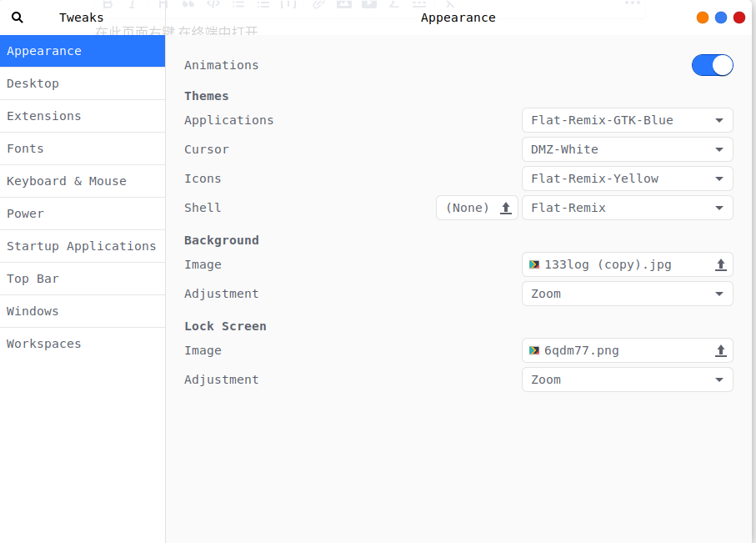Click the 133log (copy).jpg thumbnail icon
The width and height of the screenshot is (756, 543).
coord(534,264)
